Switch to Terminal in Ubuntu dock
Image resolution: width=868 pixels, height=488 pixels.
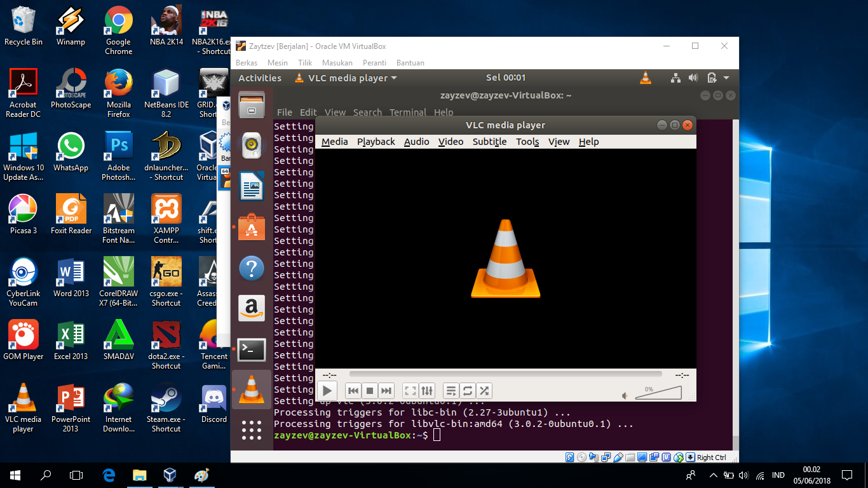(x=252, y=349)
